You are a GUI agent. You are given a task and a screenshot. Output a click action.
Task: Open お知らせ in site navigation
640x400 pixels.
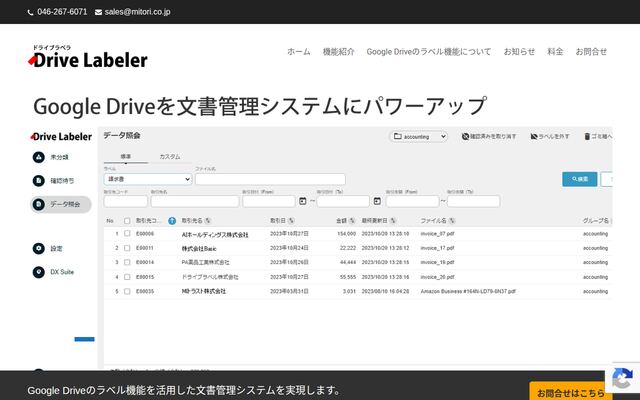tap(519, 52)
